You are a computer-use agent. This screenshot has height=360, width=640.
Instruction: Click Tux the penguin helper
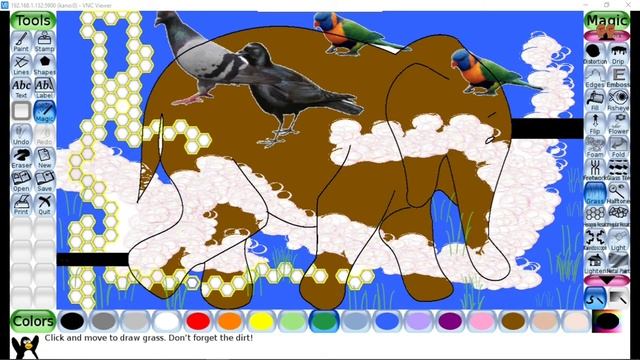click(25, 346)
